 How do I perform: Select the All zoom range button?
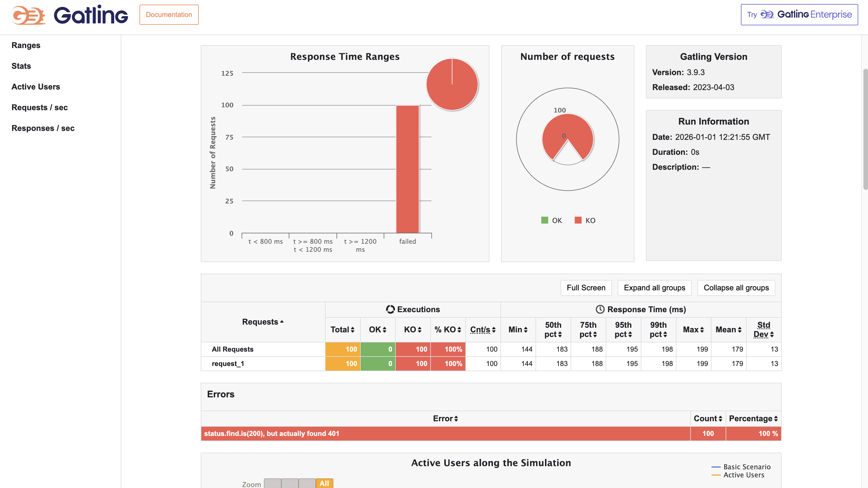point(324,483)
